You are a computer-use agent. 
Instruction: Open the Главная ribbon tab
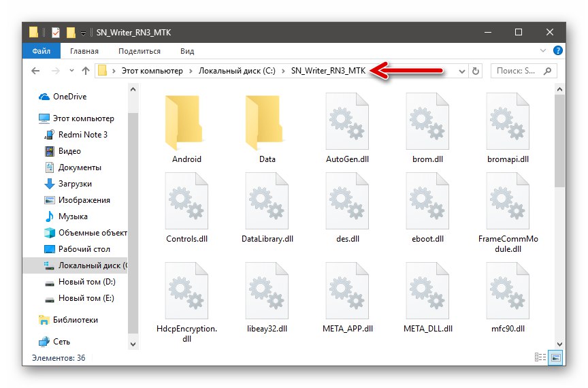pos(84,51)
